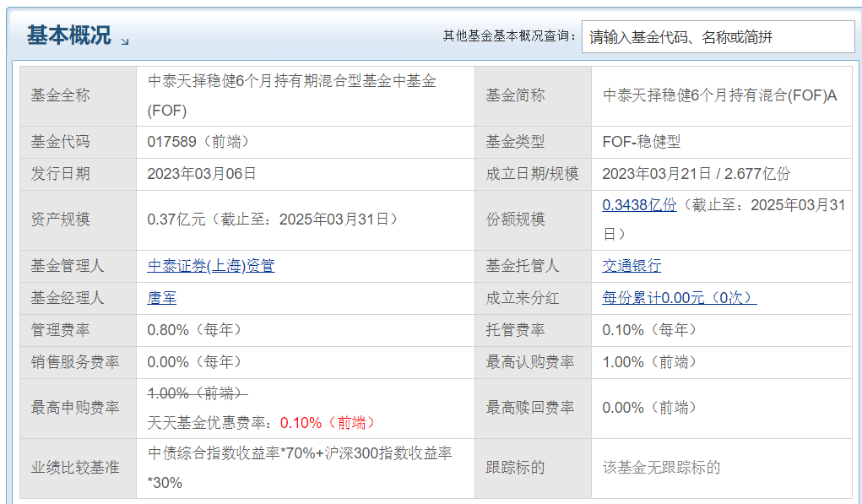Select the 托管费率 label cell
Viewport: 862px width, 504px height.
[534, 330]
